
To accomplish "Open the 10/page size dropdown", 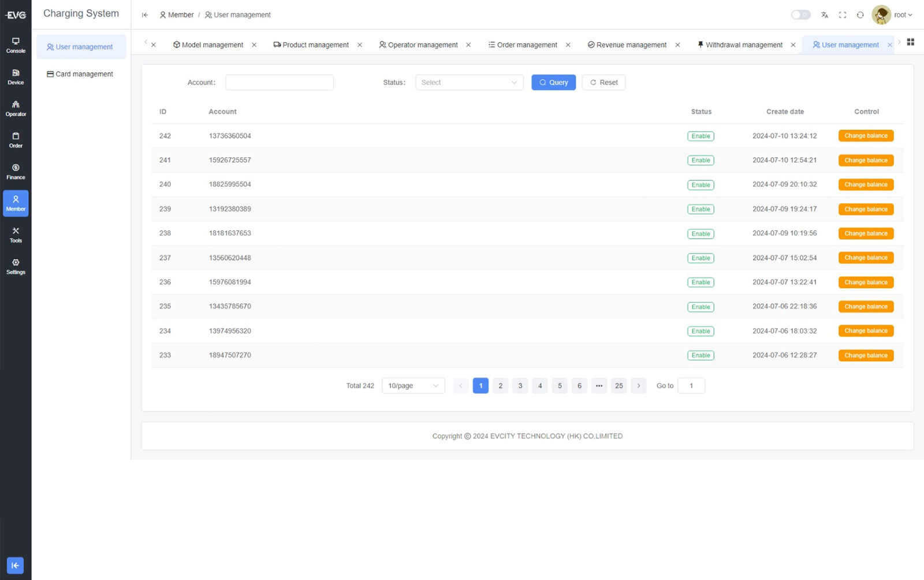I will (413, 386).
